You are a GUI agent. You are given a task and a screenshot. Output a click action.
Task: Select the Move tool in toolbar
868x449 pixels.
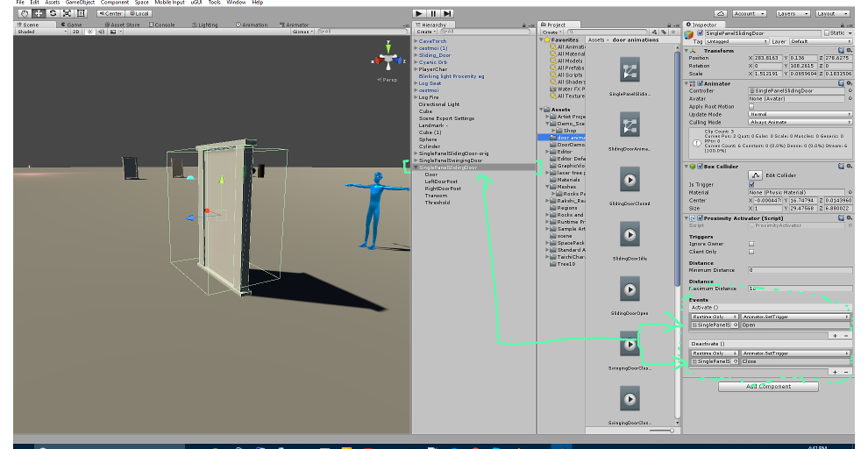tap(39, 13)
